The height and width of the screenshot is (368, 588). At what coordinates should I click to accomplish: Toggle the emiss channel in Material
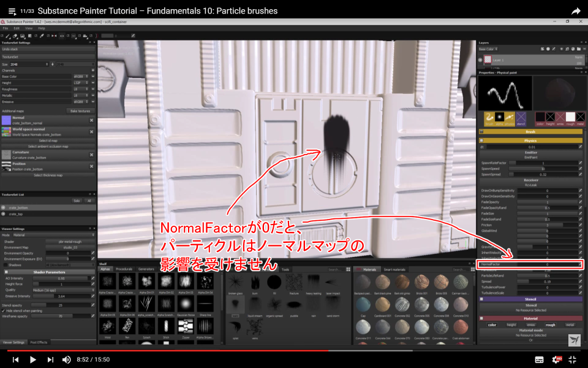pyautogui.click(x=531, y=325)
